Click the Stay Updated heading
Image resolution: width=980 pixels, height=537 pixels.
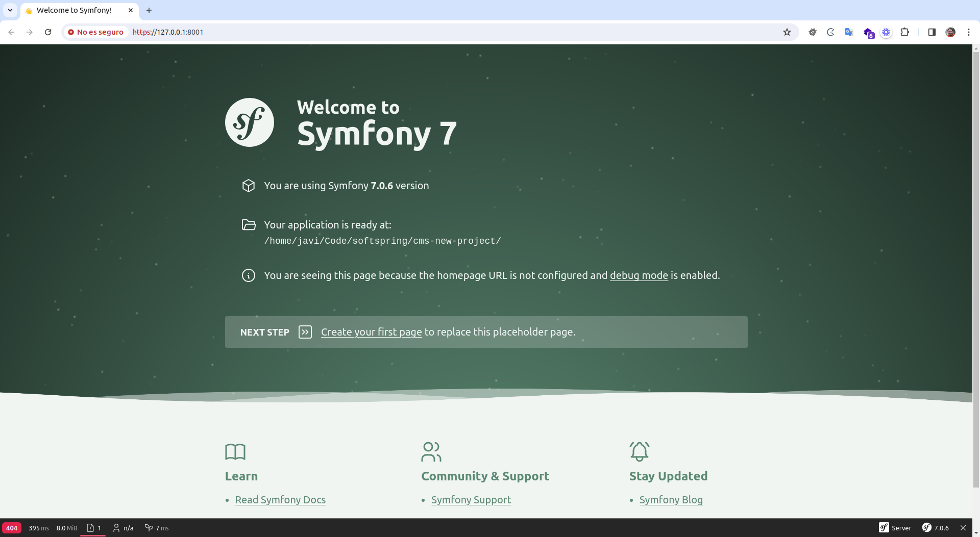tap(668, 476)
